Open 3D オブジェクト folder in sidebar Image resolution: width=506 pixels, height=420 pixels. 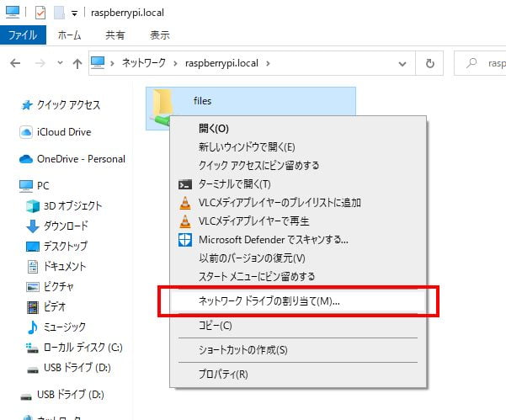coord(73,206)
